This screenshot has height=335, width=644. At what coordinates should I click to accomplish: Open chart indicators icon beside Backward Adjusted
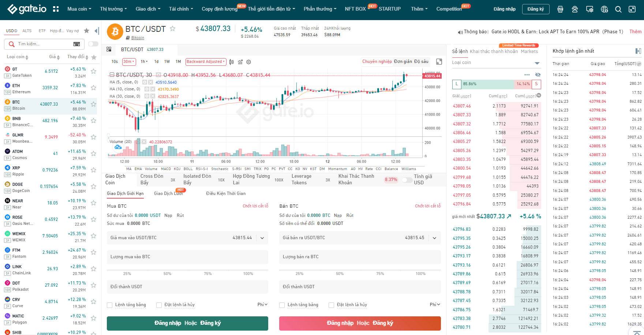point(240,62)
